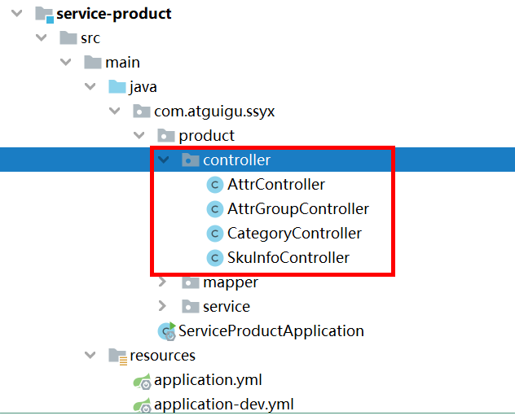515x420 pixels.
Task: Click the application-dev.yml file icon
Action: click(x=142, y=405)
